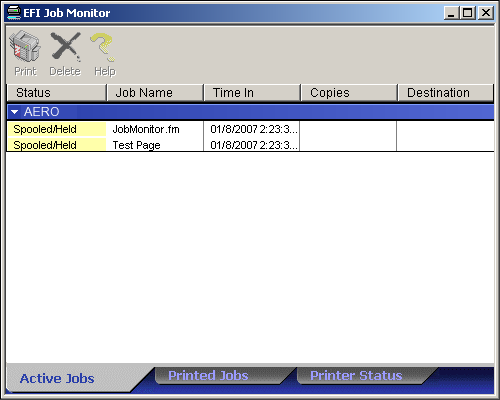
Task: Click the Delete X icon
Action: [x=66, y=46]
